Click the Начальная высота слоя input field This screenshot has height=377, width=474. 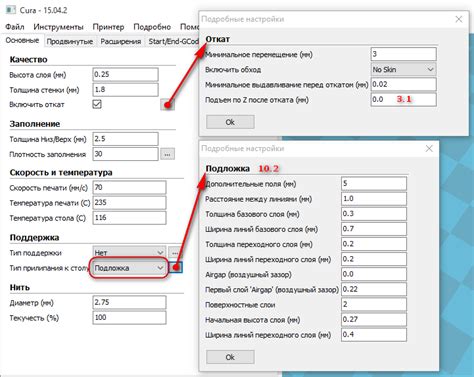374,319
